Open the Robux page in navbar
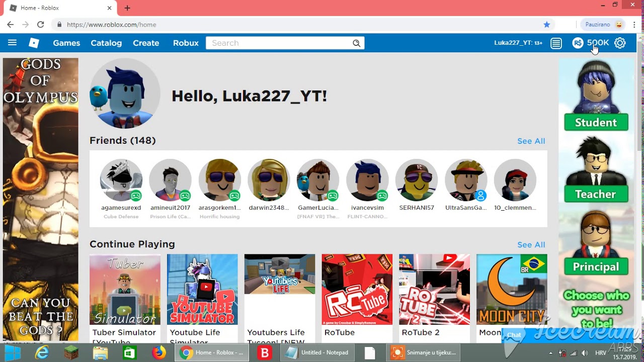 click(x=186, y=43)
